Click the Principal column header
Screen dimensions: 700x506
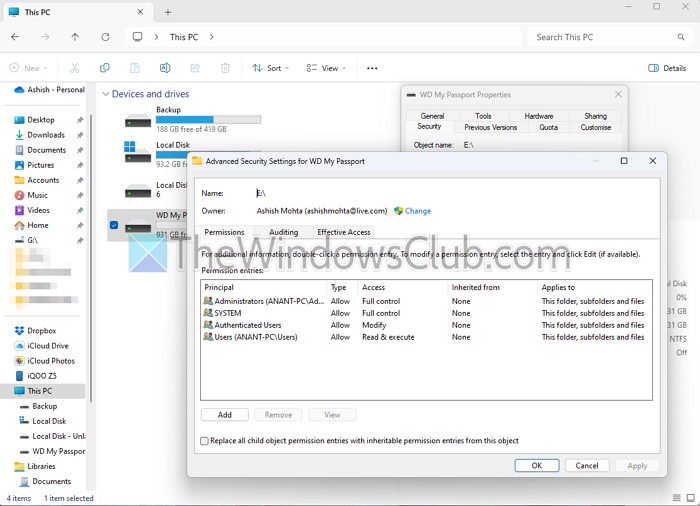click(x=264, y=288)
